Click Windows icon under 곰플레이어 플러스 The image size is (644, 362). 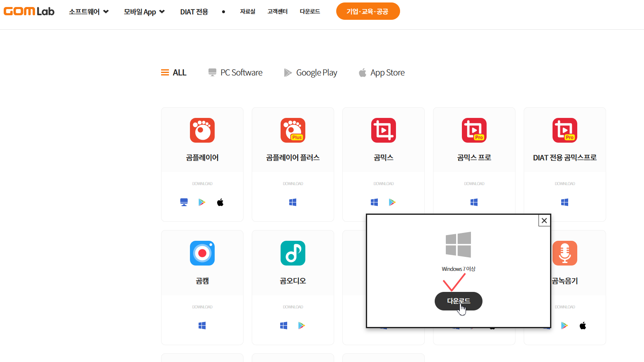click(293, 202)
